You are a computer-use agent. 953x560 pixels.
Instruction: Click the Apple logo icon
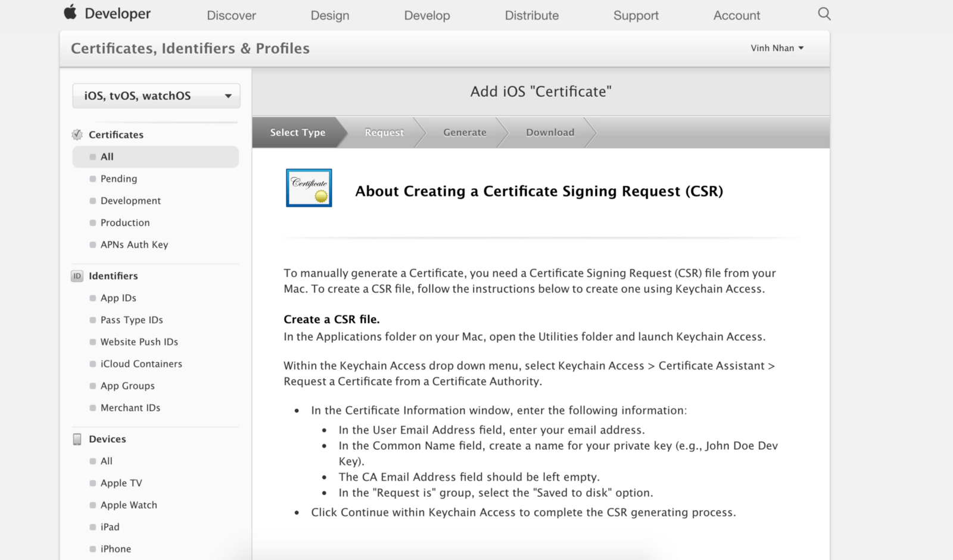point(70,12)
